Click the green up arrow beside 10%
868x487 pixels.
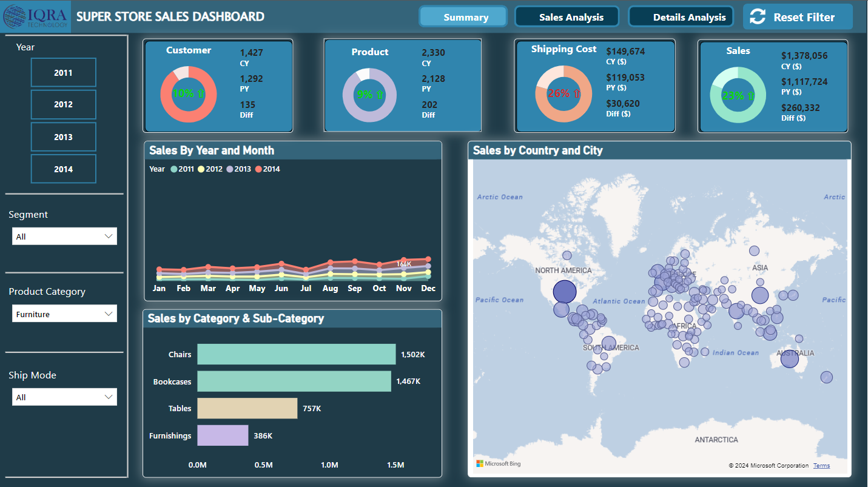pyautogui.click(x=200, y=94)
